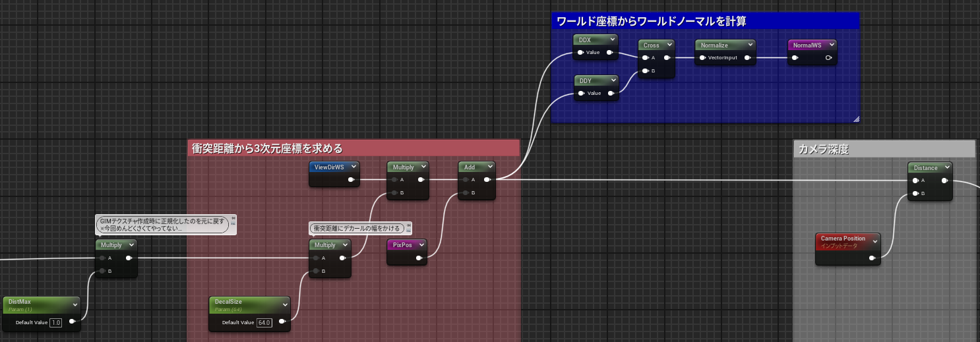The height and width of the screenshot is (342, 980).
Task: Click output pin of Multiply beside ViewDirWS
Action: pyautogui.click(x=421, y=180)
